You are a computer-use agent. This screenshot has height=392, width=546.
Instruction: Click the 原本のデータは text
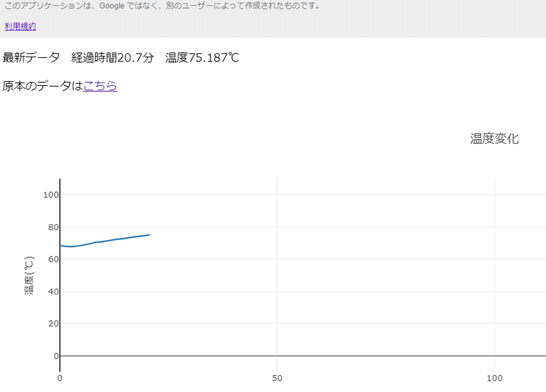(42, 86)
